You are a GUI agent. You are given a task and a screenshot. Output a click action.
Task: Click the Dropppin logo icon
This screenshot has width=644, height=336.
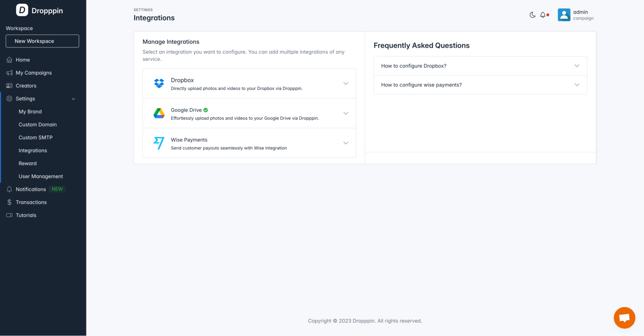pyautogui.click(x=22, y=10)
